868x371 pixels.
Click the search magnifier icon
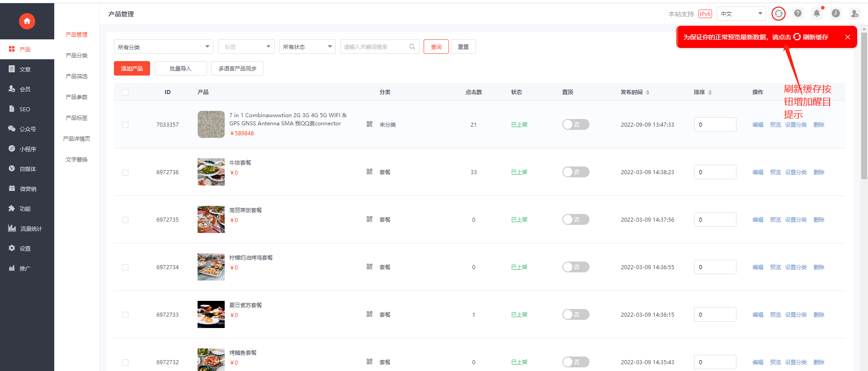pos(412,47)
